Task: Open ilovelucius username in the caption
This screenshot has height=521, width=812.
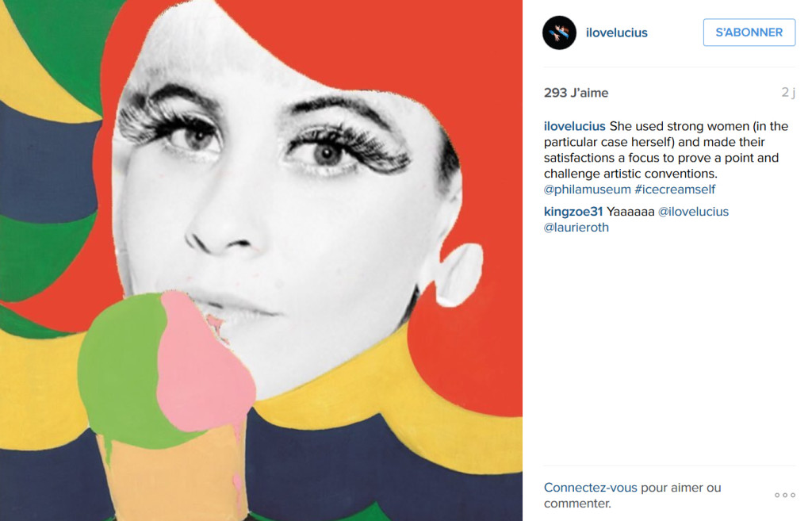Action: (574, 126)
